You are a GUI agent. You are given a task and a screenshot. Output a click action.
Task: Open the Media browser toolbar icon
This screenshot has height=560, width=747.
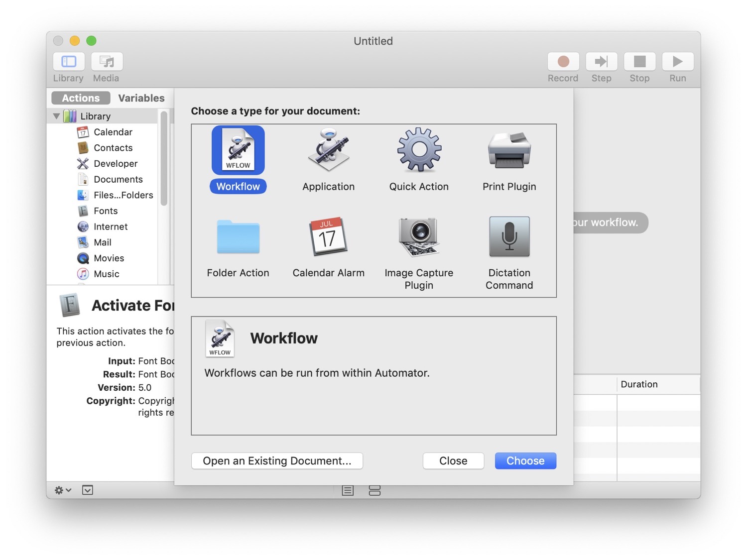pyautogui.click(x=107, y=62)
